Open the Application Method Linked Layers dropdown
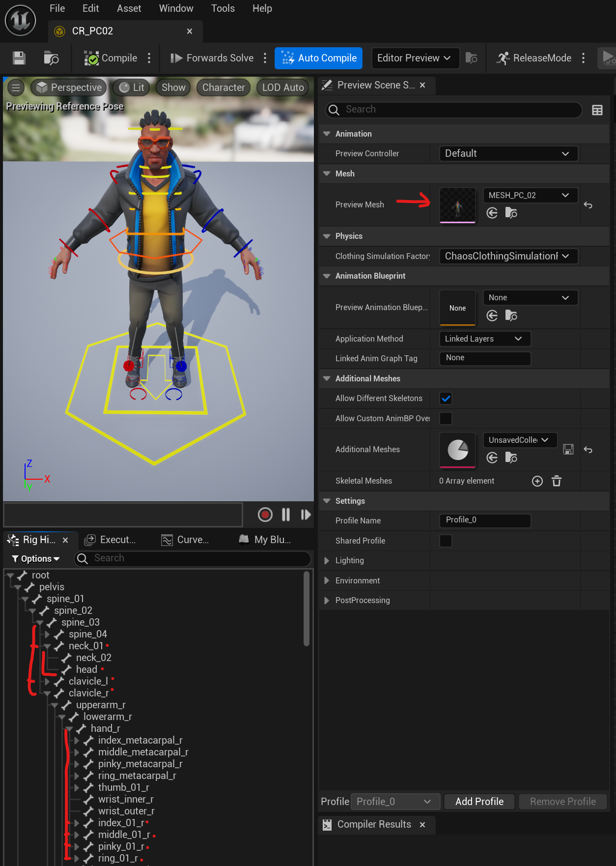Screen dimensions: 616x866 click(484, 339)
